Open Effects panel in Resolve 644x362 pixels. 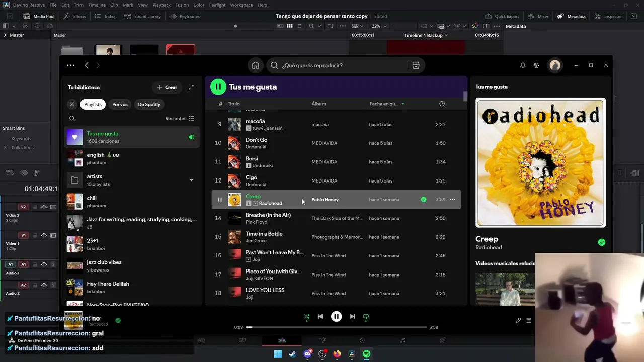[x=74, y=16]
